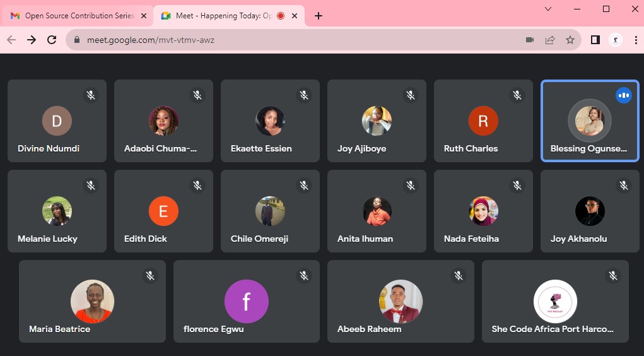644x356 pixels.
Task: Click muted mic icon on Anita Ihuman tile
Action: pos(411,186)
